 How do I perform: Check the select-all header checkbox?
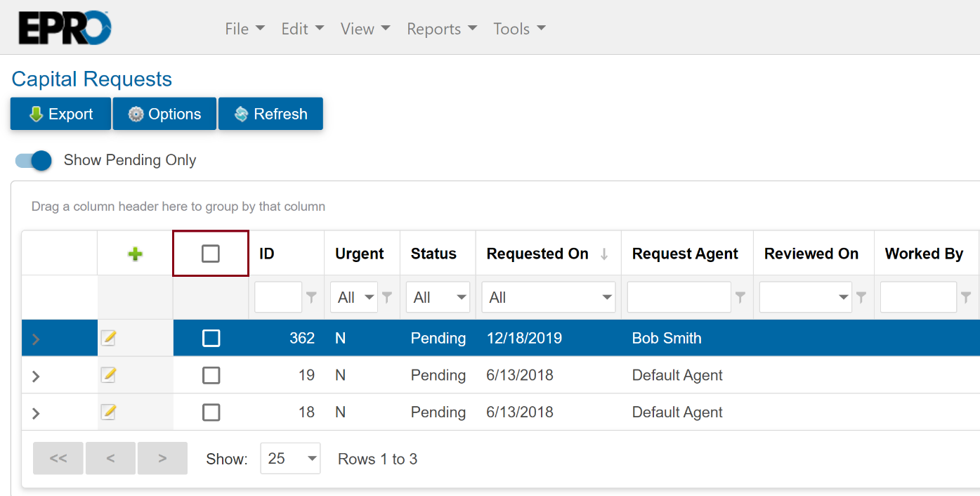point(211,254)
